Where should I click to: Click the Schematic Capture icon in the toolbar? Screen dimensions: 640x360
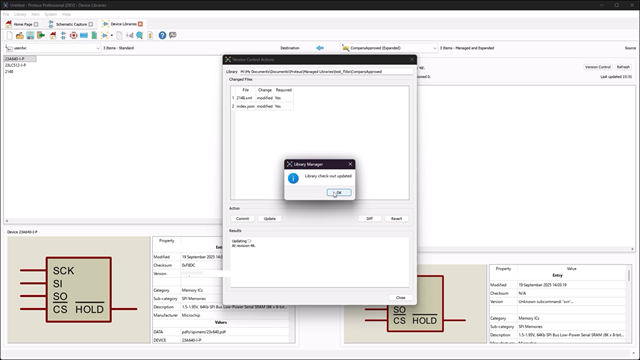pos(63,36)
